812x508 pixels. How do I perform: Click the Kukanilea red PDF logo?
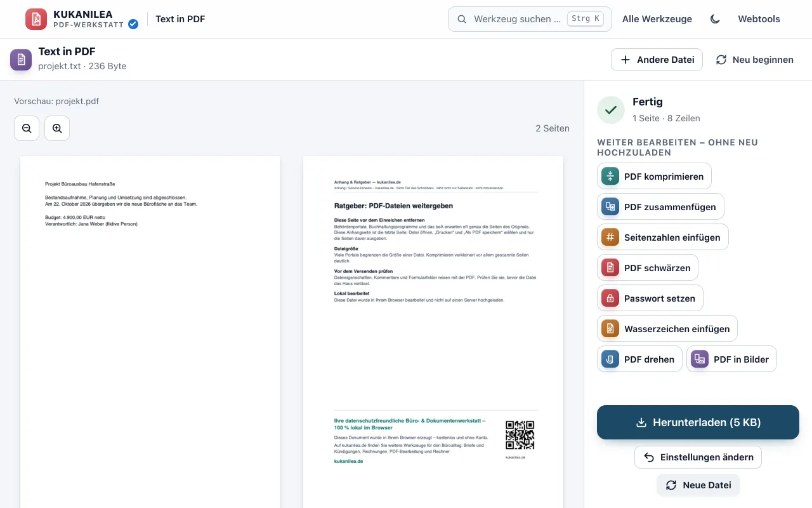(36, 19)
